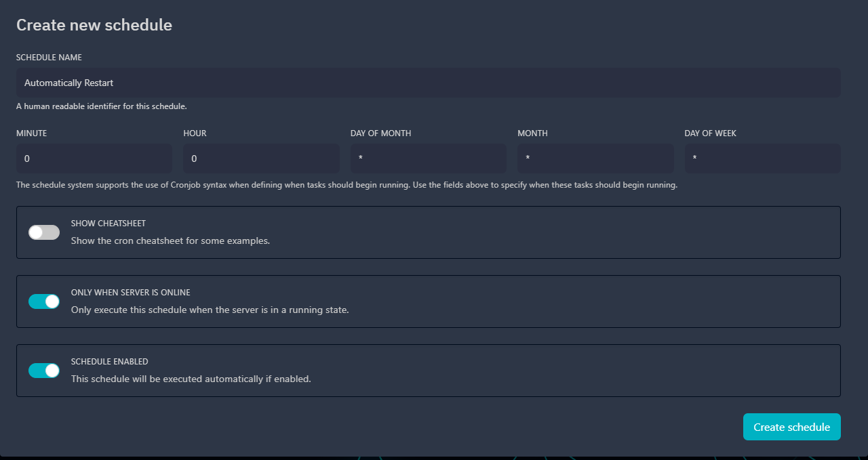Click the SCHEDULE ENABLED label text
The height and width of the screenshot is (460, 868).
point(109,362)
